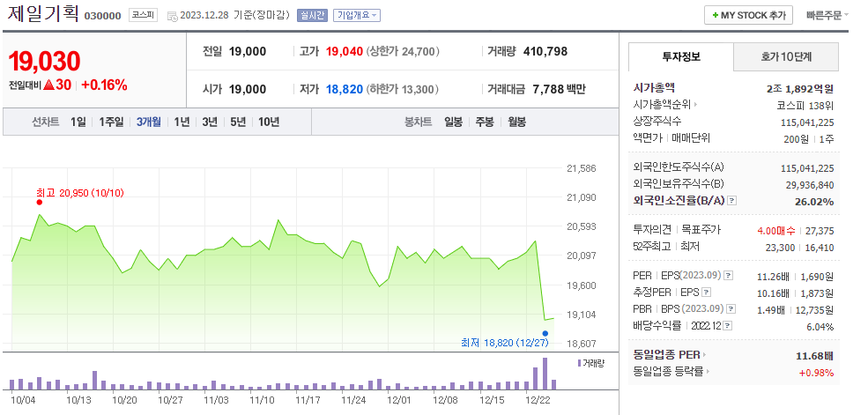Viewport: 868px width, 415px height.
Task: Select the 1주일 line chart period
Action: [x=111, y=122]
